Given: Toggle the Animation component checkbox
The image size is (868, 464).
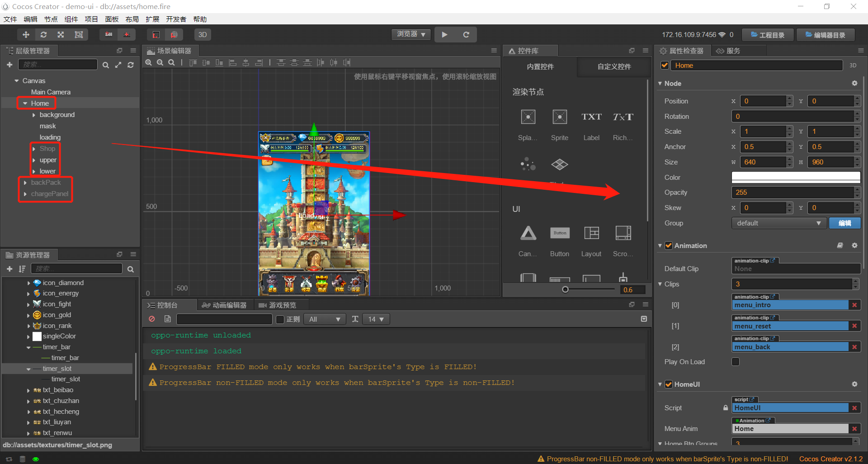Looking at the screenshot, I should coord(669,246).
